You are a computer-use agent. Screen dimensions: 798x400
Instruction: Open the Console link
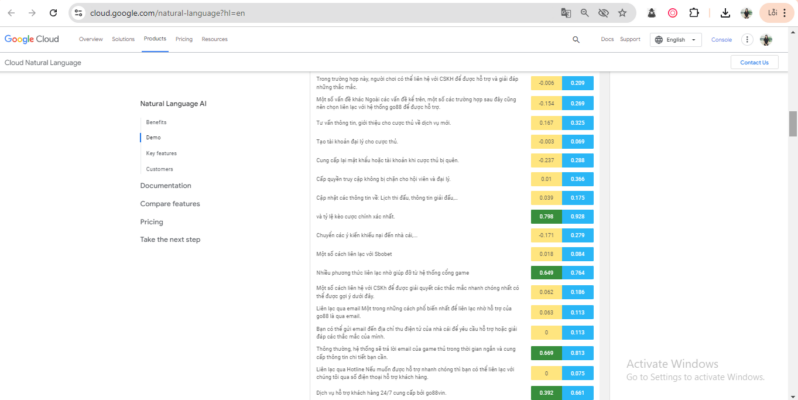coord(721,40)
